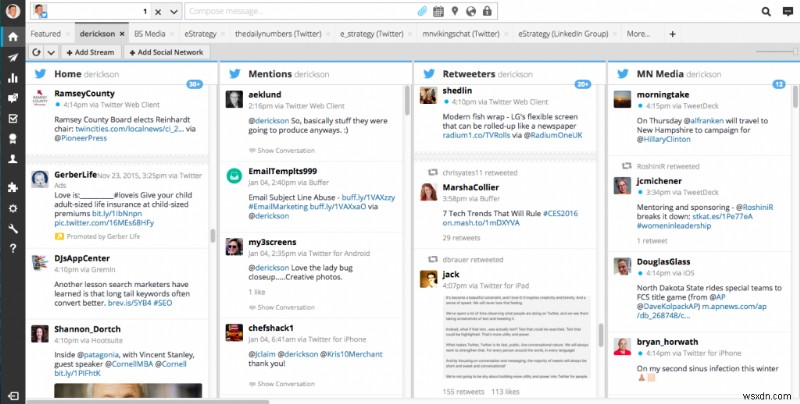Show Conversation under chefshack1 mention

(286, 384)
